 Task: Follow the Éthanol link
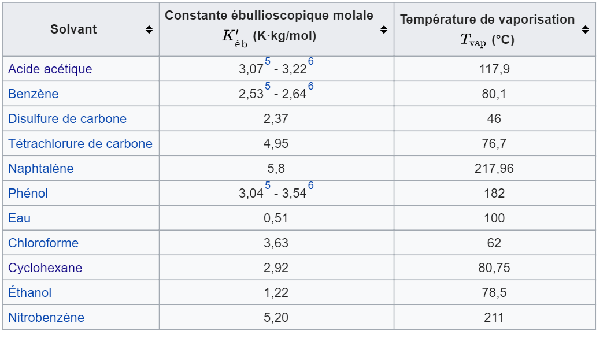[30, 293]
